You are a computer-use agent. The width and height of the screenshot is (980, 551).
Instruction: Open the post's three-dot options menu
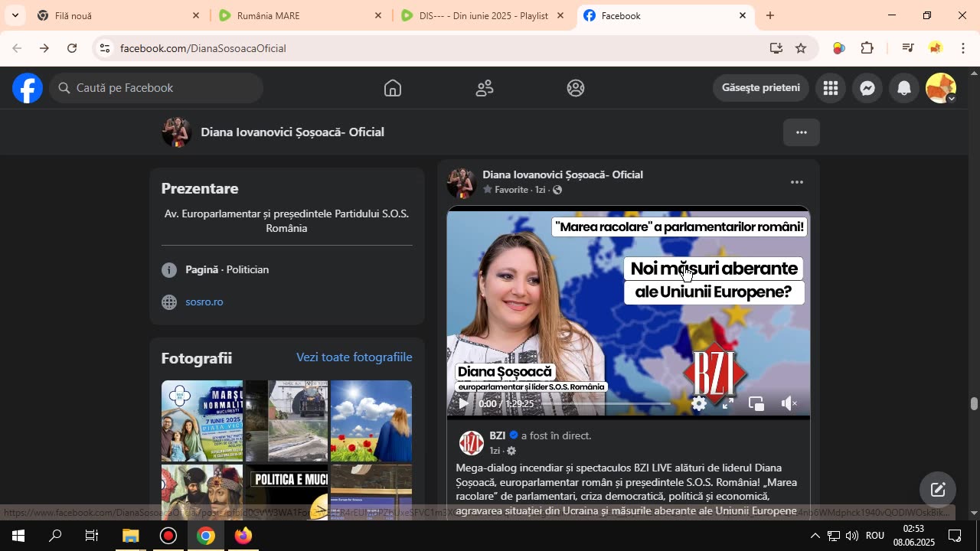tap(797, 182)
